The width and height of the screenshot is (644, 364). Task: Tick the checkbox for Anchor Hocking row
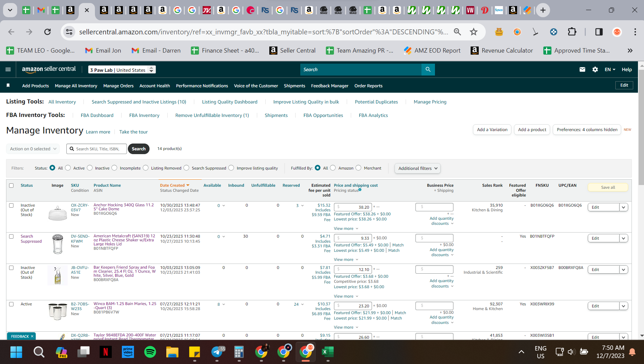(11, 205)
